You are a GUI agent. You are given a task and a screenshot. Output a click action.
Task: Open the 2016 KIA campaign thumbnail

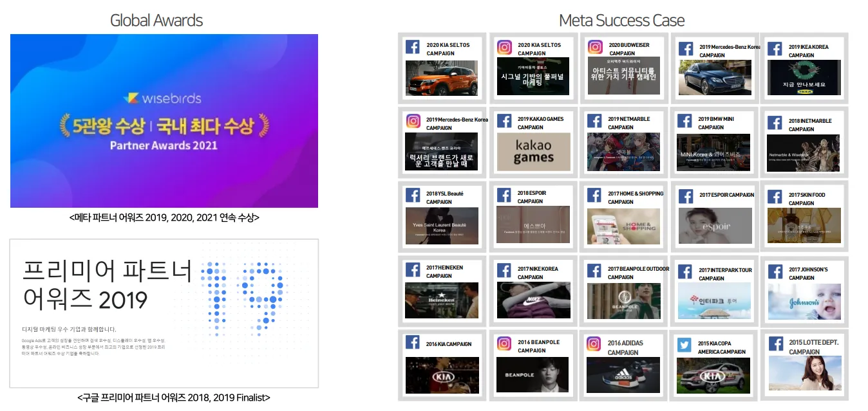tap(442, 376)
